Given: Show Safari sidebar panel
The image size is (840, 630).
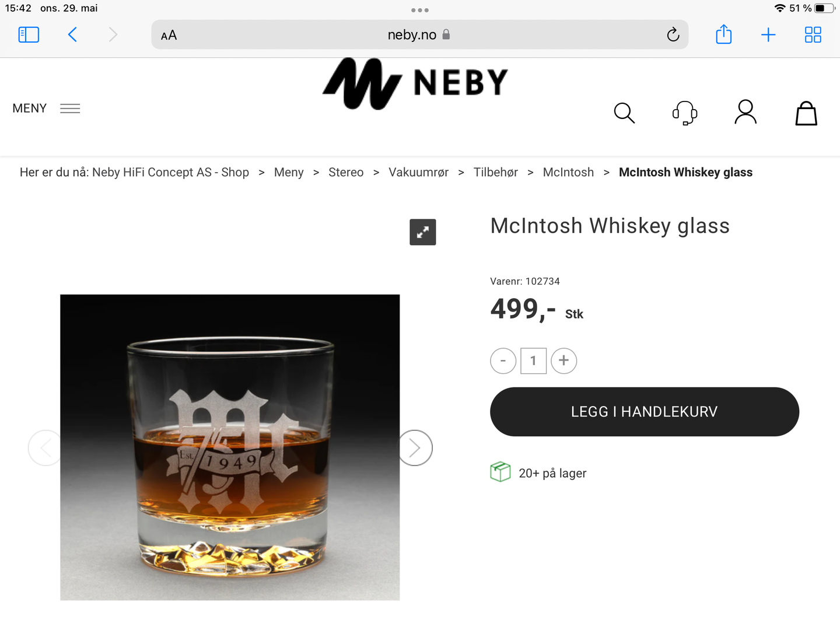Looking at the screenshot, I should click(x=29, y=35).
